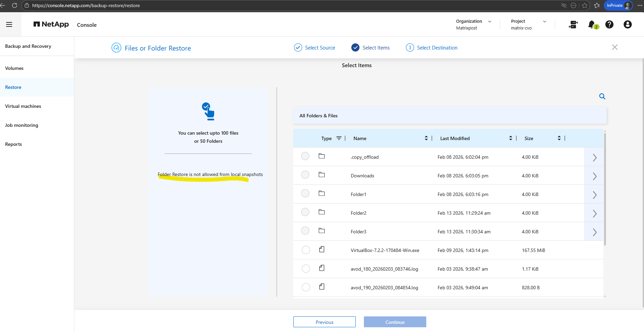Expand Folder1 with its chevron arrow
Screen dimensions: 644x332
(x=594, y=195)
